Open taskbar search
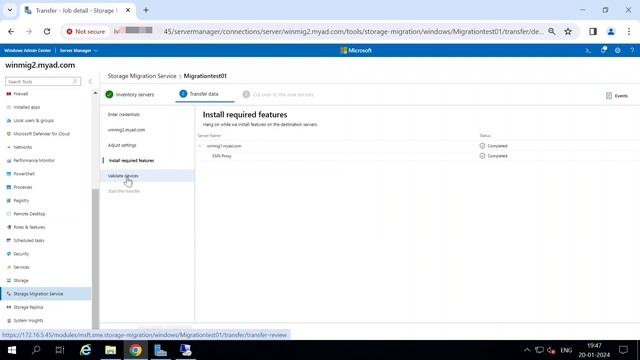Viewport: 640px width, 360px height. tap(36, 350)
